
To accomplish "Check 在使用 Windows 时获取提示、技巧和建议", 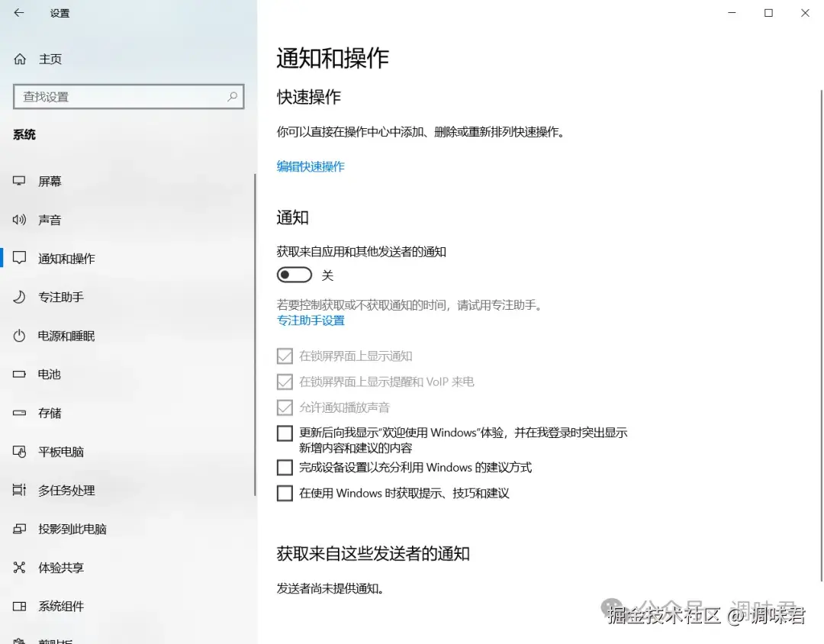I will pyautogui.click(x=285, y=493).
